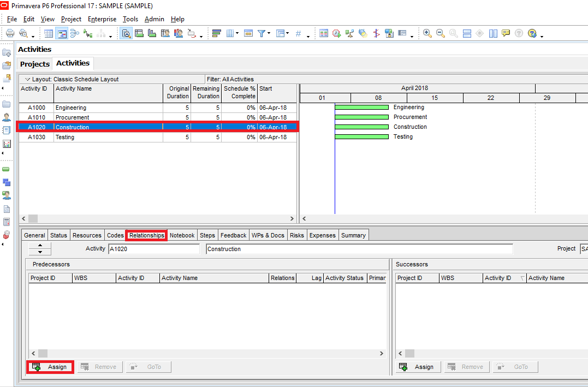588x387 pixels.
Task: Open the Group and Sort dropdown
Action: [287, 33]
